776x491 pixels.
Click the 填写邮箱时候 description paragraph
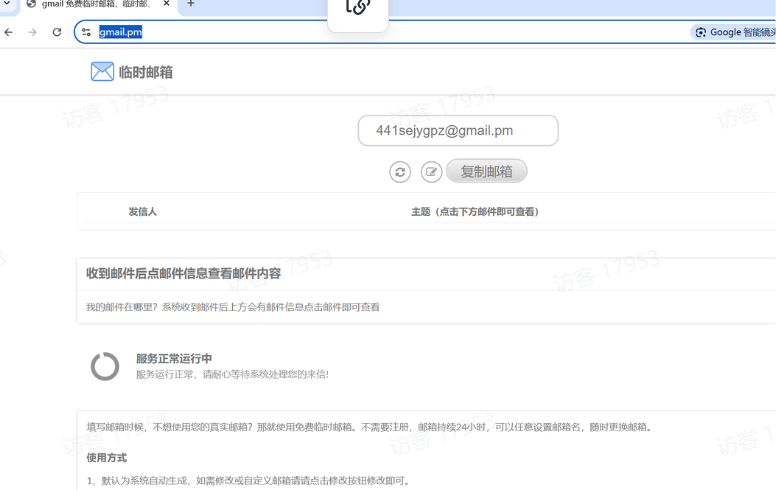(x=369, y=427)
